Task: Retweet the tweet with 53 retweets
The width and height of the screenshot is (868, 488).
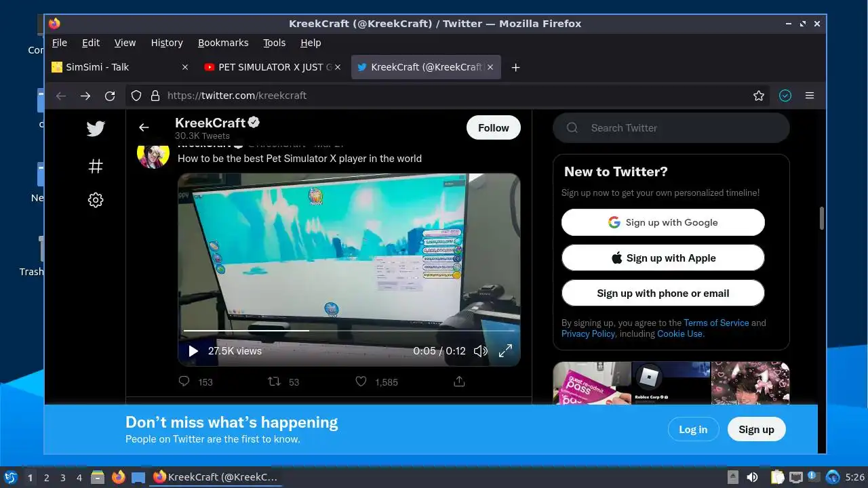Action: pos(274,382)
